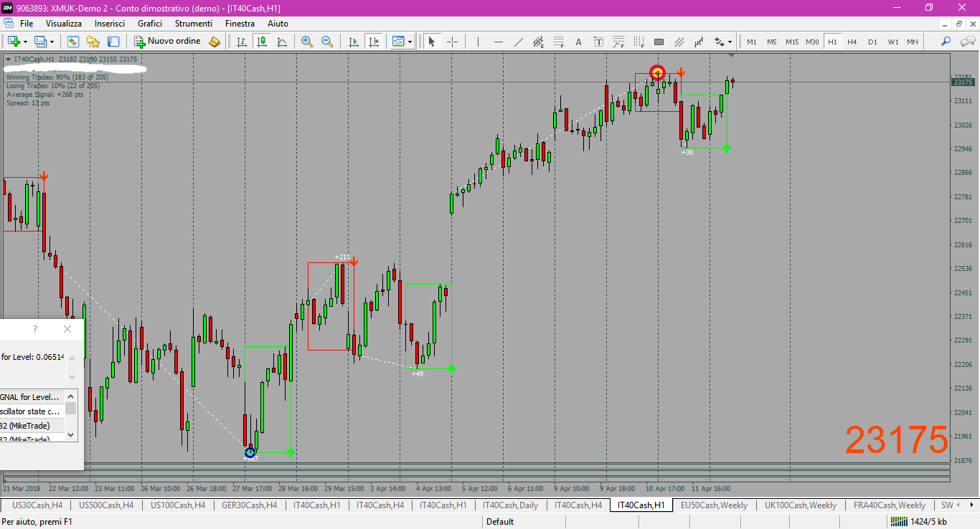Viewport: 980px width, 529px height.
Task: Open the Visualizza menu
Action: click(x=64, y=24)
